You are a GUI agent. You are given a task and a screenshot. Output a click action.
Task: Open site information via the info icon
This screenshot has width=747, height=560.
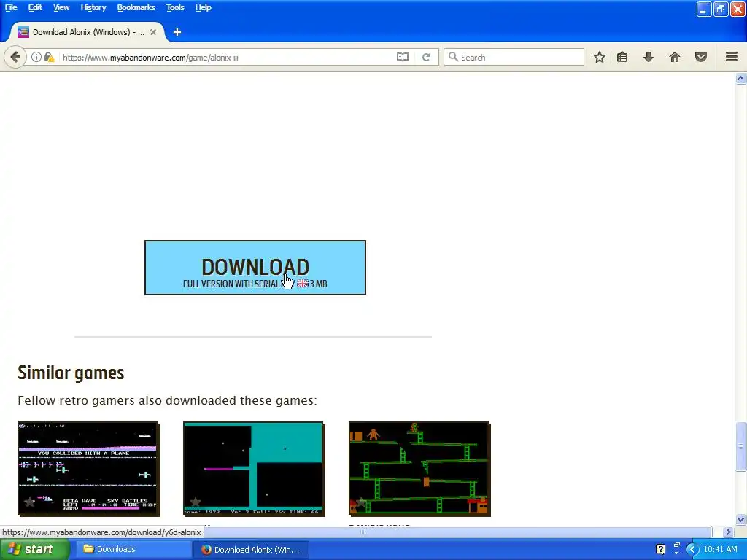[x=36, y=57]
